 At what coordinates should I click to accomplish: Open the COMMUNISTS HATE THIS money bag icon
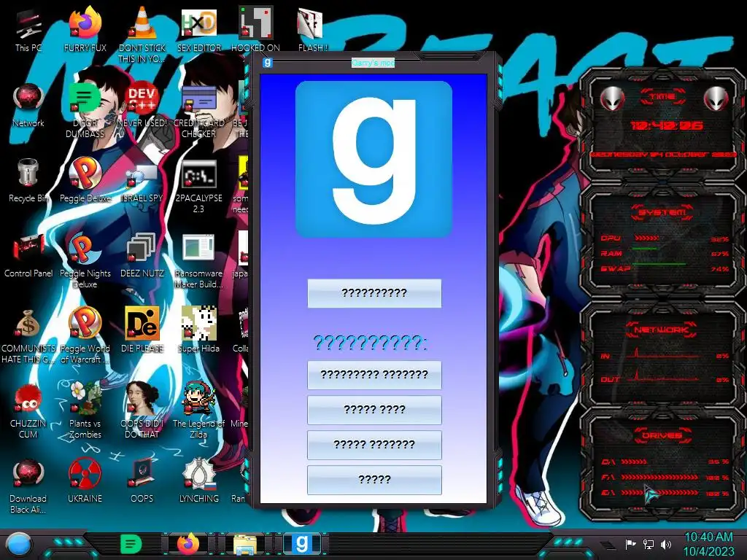tap(28, 337)
